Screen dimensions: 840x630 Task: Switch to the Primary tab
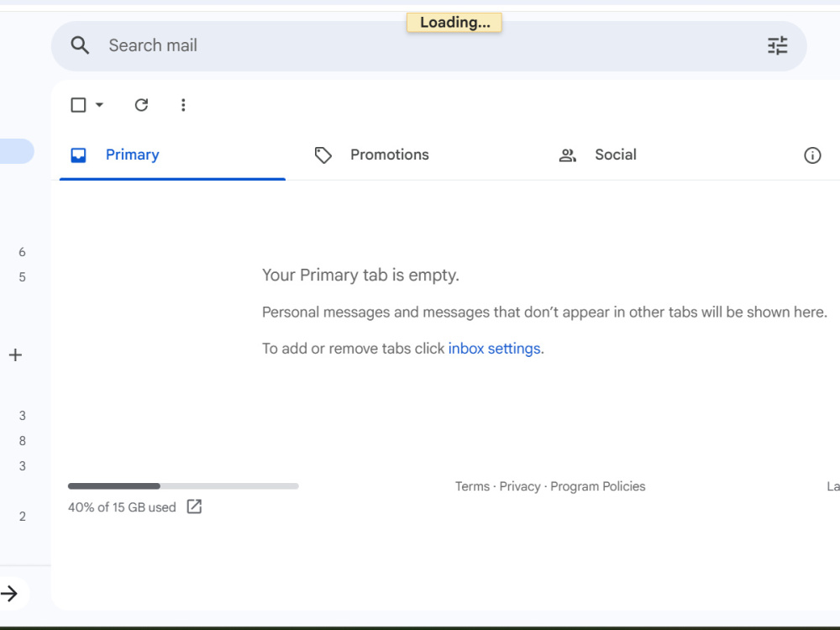pos(172,155)
